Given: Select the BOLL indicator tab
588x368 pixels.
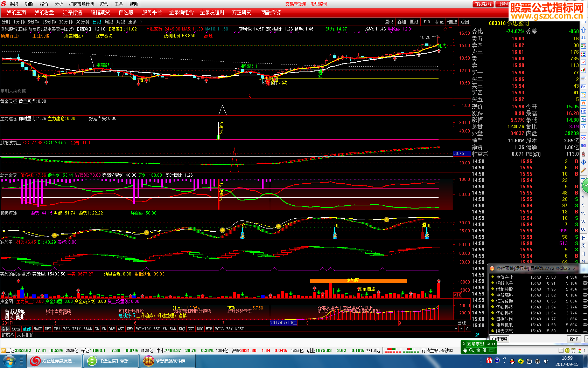Looking at the screenshot, I should point(219,329).
